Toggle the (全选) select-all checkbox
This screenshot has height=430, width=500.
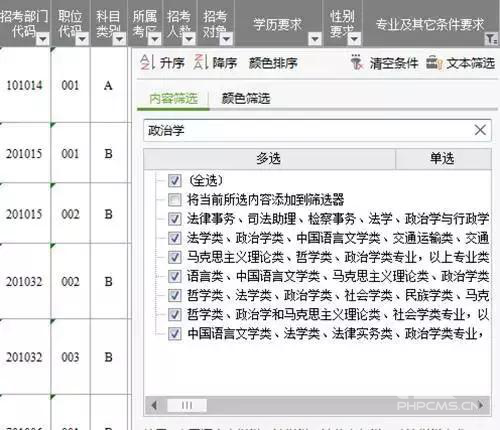coord(175,181)
